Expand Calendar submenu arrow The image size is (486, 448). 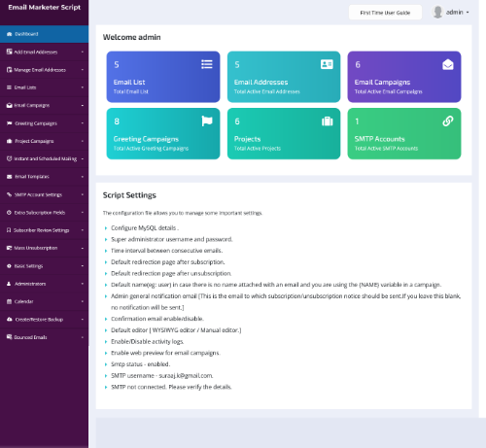[83, 301]
